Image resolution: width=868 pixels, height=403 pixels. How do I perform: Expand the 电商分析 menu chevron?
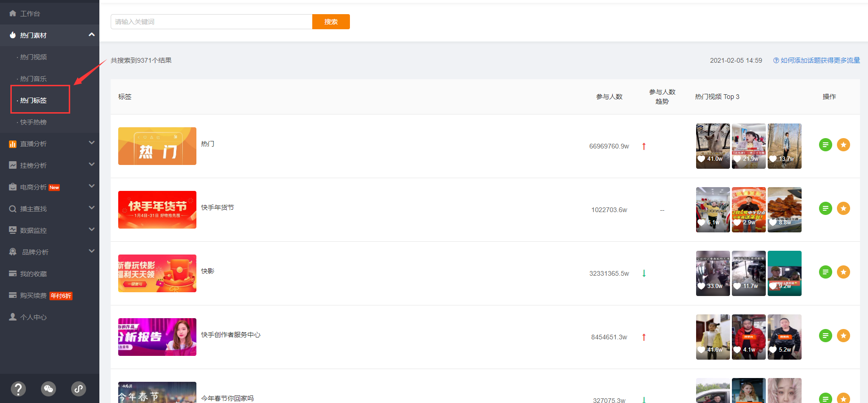pos(91,186)
